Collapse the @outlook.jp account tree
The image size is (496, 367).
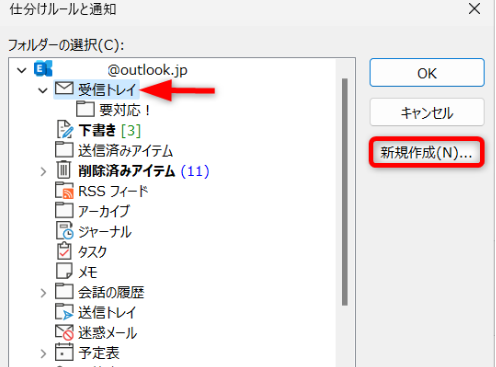tap(22, 70)
